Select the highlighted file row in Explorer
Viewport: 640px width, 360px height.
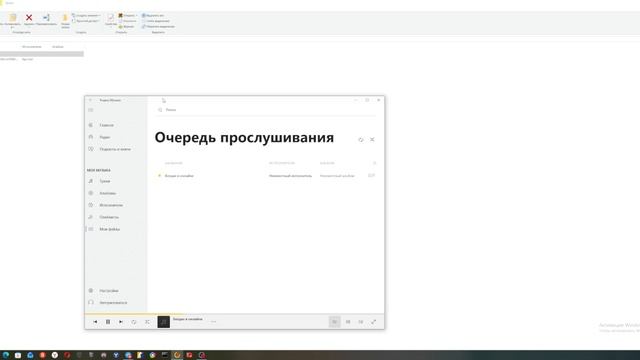tap(42, 54)
